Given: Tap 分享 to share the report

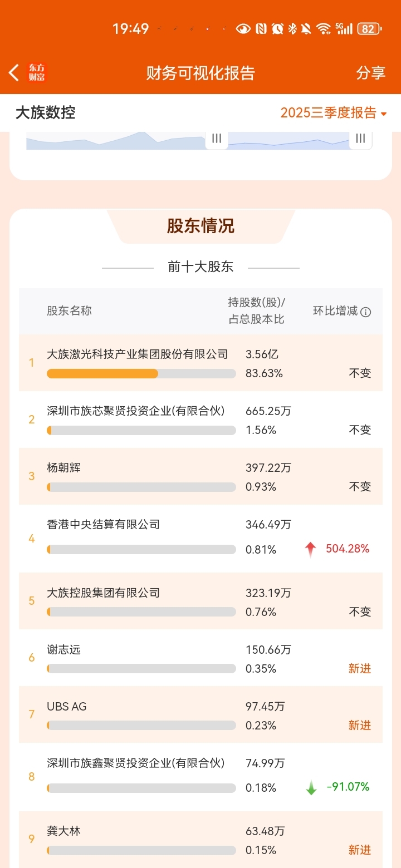Looking at the screenshot, I should (371, 73).
